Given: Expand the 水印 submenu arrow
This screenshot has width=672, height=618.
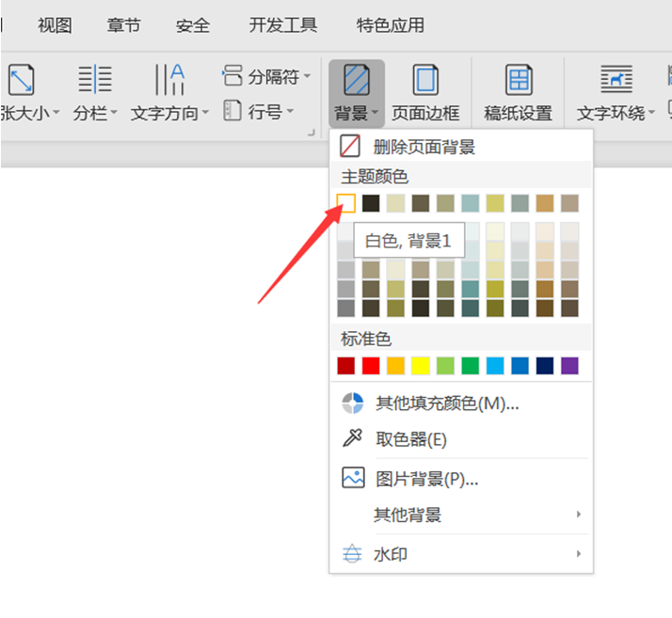Looking at the screenshot, I should [579, 553].
